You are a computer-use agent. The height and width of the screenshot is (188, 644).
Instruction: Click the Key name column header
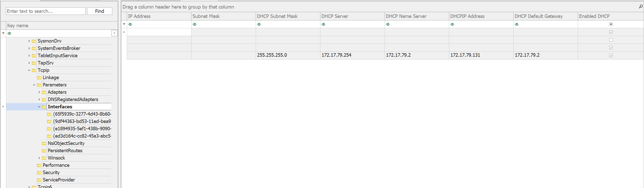[62, 25]
